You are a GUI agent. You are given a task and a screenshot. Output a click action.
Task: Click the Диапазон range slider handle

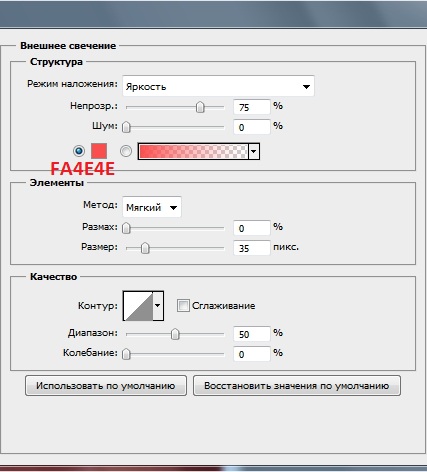(175, 334)
